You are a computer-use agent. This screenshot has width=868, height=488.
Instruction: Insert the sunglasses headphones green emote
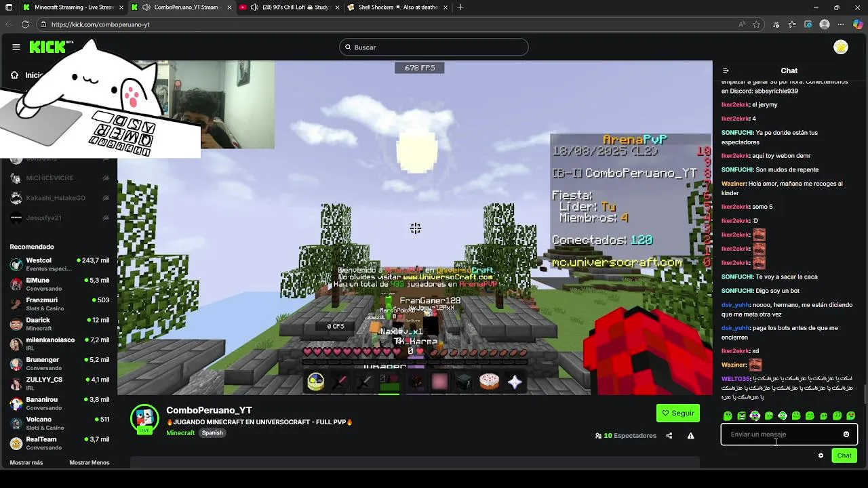click(755, 415)
